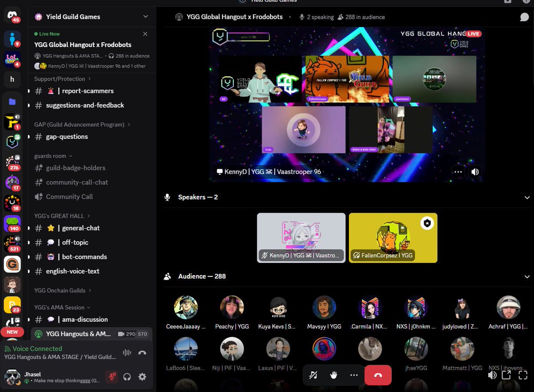Click '2 speaking' header indicator
The image size is (534, 392).
(316, 17)
